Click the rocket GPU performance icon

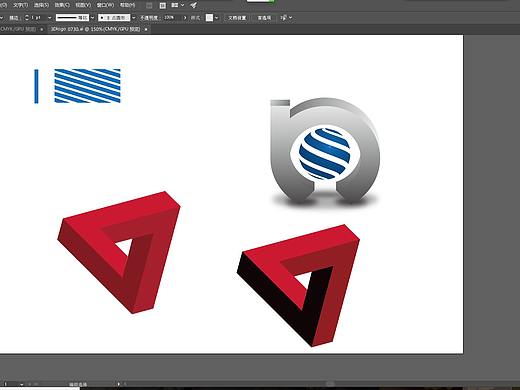[193, 5]
